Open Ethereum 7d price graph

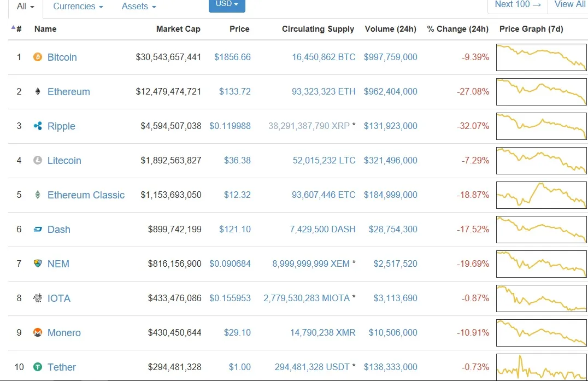(541, 92)
